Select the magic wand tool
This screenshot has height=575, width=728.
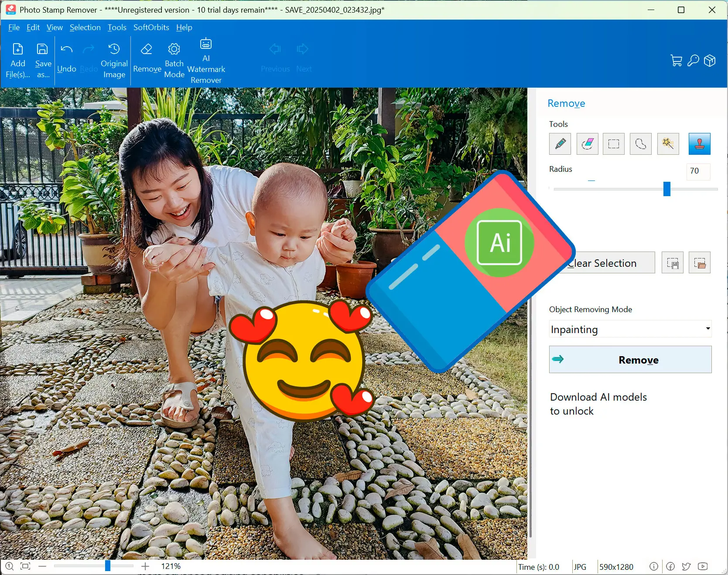668,144
